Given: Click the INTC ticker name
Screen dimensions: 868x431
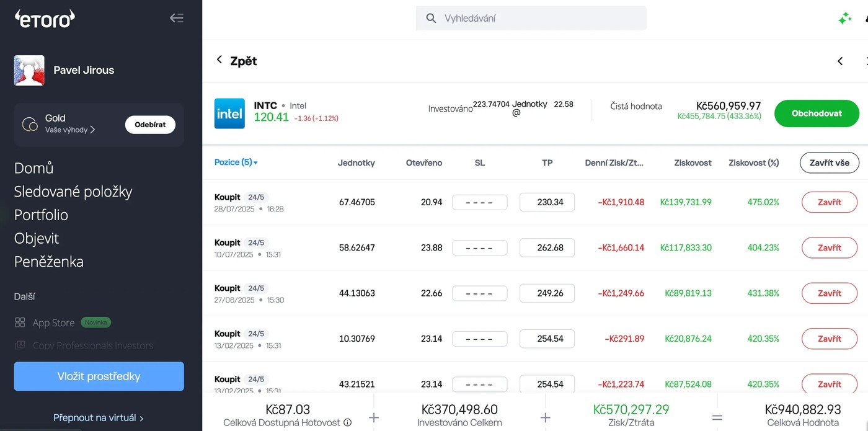Looking at the screenshot, I should pyautogui.click(x=265, y=105).
